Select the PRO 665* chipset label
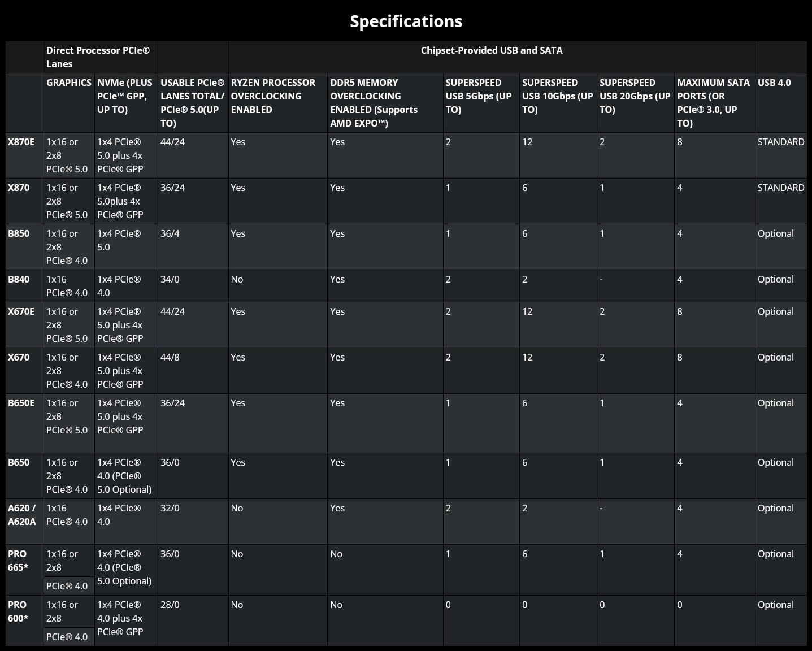The height and width of the screenshot is (651, 812). (x=18, y=561)
